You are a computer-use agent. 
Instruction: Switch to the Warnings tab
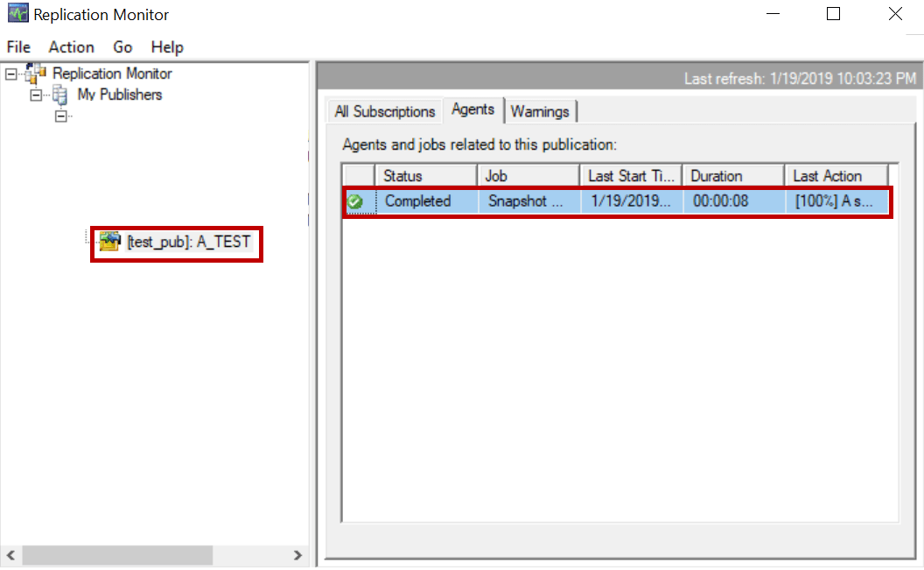tap(541, 111)
